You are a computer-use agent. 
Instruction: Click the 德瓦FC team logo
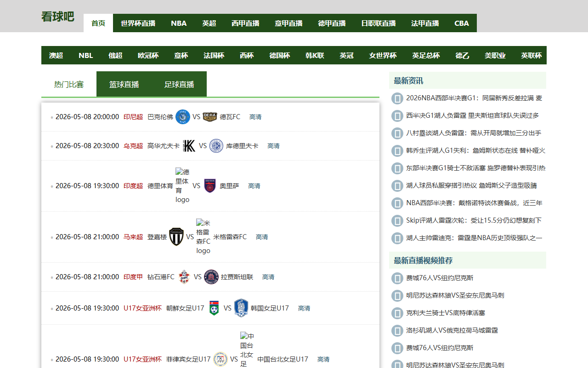(209, 117)
